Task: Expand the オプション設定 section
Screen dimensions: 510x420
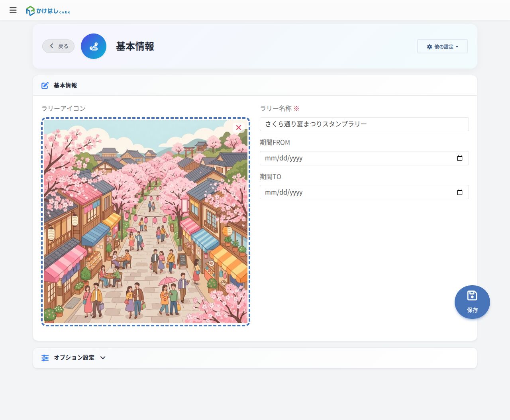Action: (255, 358)
